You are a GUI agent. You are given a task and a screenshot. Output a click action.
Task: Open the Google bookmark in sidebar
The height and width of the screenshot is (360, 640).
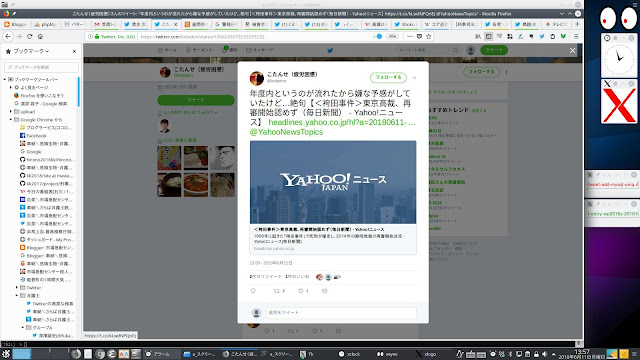click(31, 151)
